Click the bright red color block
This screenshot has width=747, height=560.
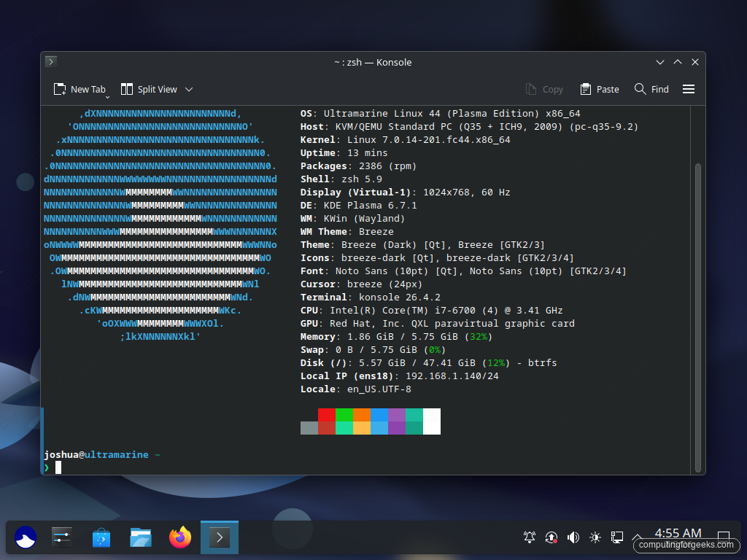pos(327,415)
